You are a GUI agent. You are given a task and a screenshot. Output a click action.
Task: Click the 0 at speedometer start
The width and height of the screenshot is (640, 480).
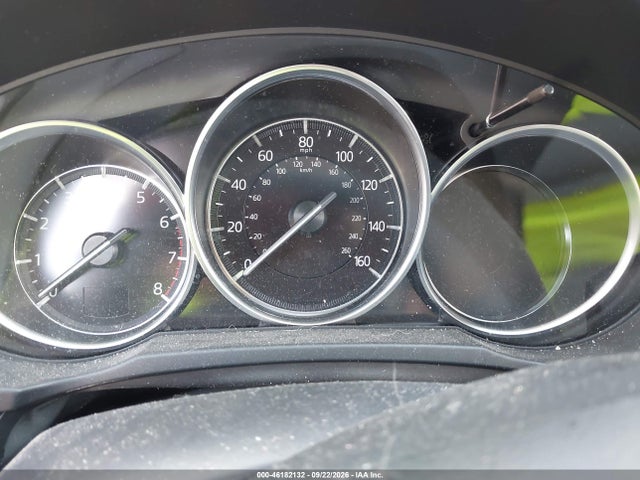coord(247,264)
